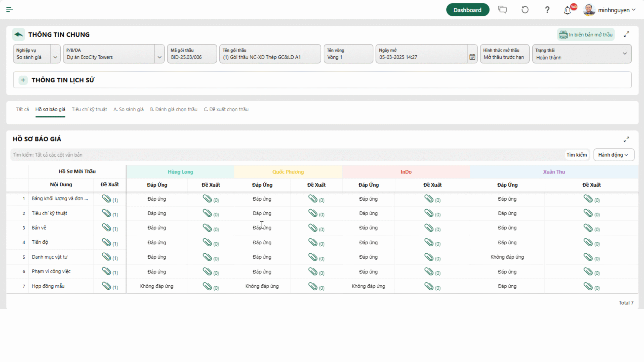Click the hamburger menu icon

tap(10, 10)
